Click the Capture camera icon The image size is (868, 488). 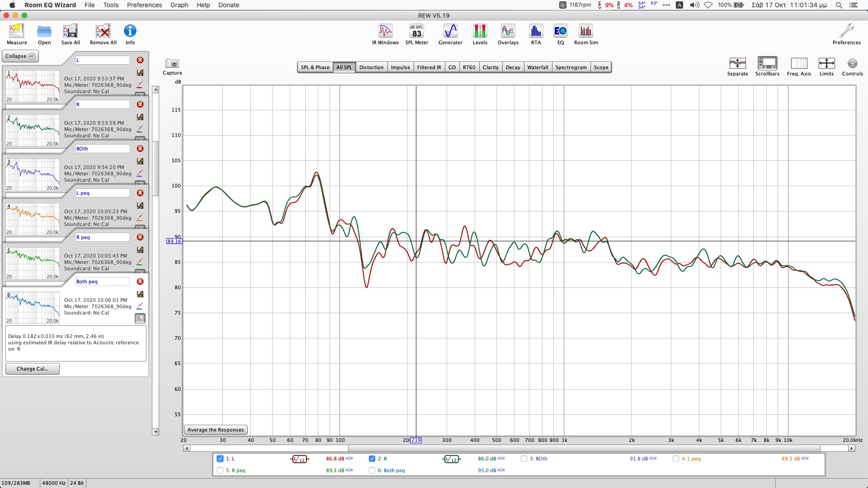pos(172,64)
